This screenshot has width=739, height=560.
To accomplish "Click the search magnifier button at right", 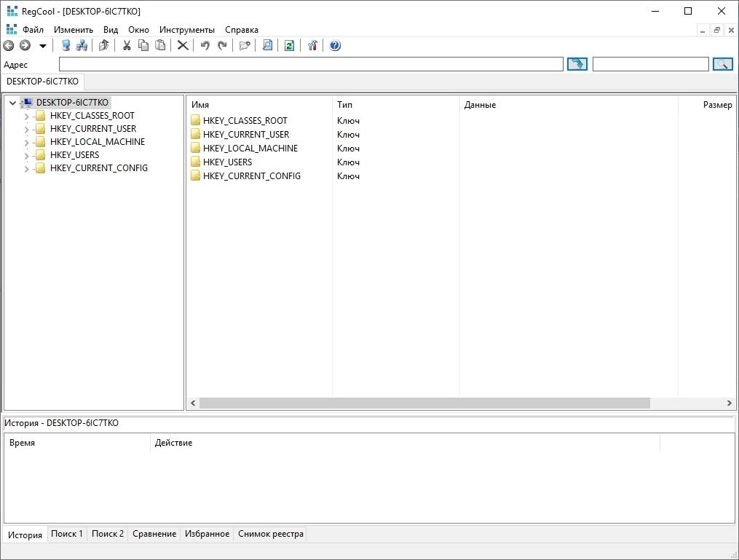I will pyautogui.click(x=723, y=64).
